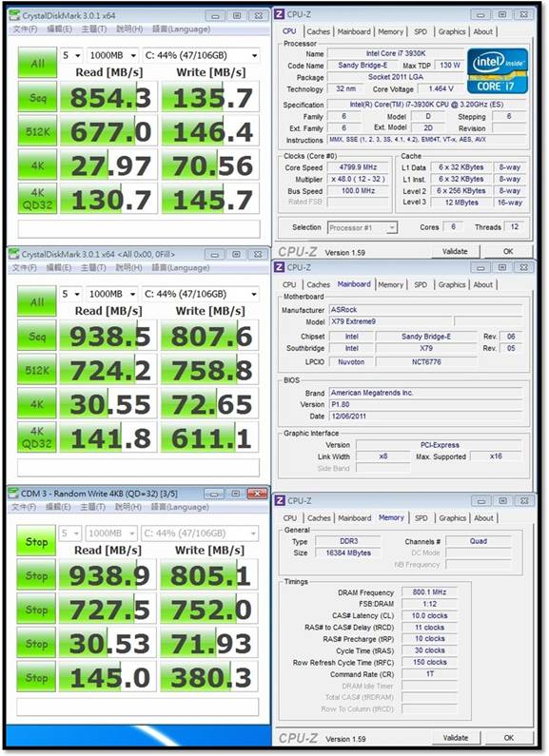The image size is (549, 756).
Task: Click Validate in the top CPU-Z window
Action: [x=455, y=251]
